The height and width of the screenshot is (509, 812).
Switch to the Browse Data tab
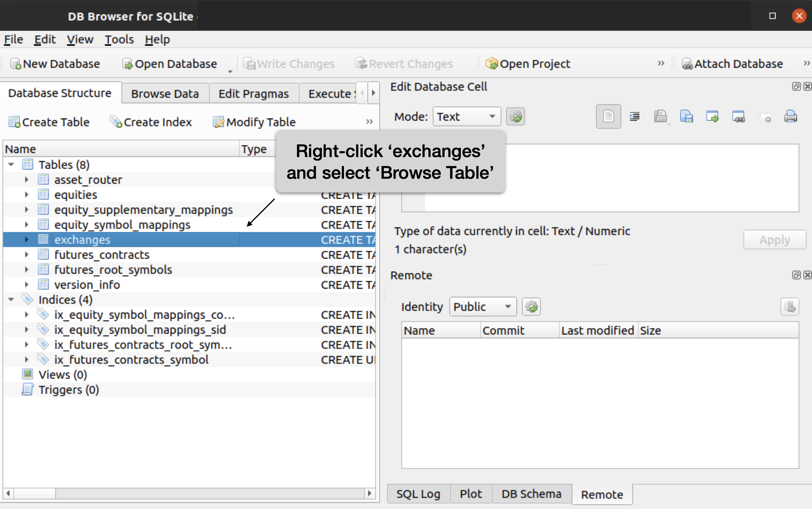[x=165, y=94]
